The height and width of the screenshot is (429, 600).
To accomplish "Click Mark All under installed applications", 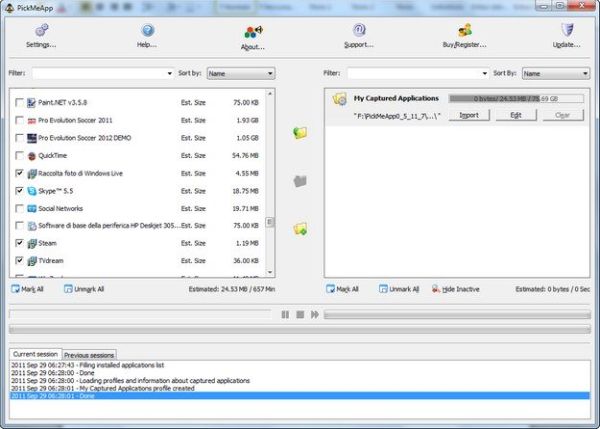I will 27,289.
